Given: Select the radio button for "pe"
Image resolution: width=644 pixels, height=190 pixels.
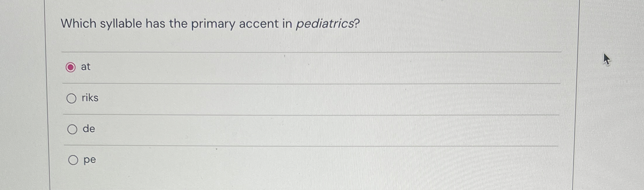Looking at the screenshot, I should click(73, 160).
